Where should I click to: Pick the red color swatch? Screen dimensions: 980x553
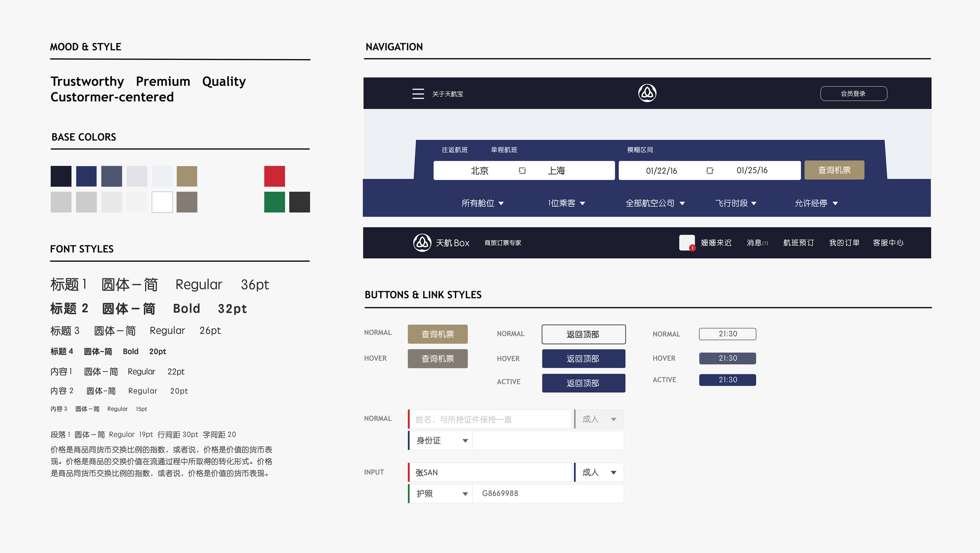pos(274,176)
